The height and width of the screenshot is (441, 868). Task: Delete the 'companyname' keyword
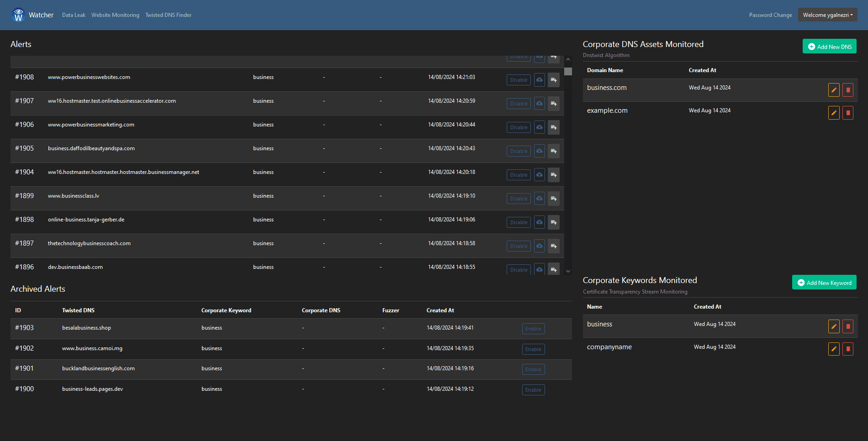point(848,349)
